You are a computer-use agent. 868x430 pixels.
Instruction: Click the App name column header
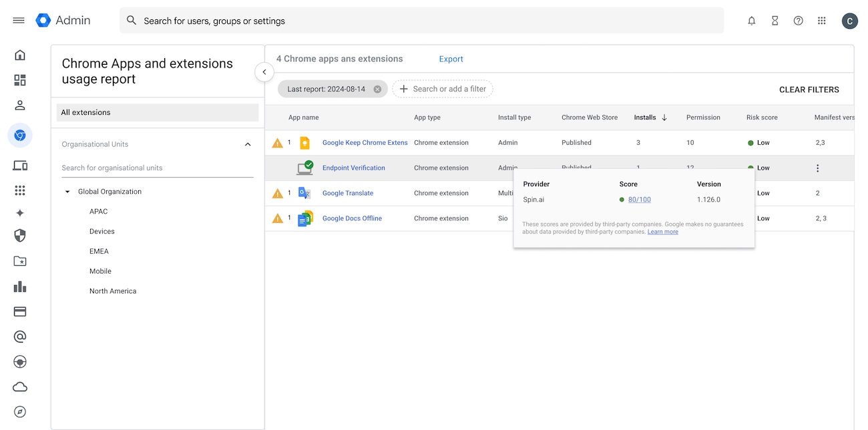(304, 118)
